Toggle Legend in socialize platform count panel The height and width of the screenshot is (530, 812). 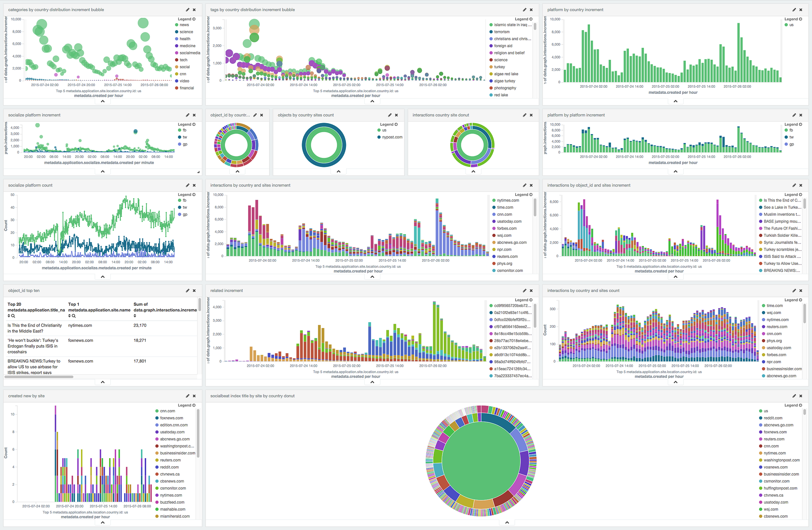[x=186, y=195]
